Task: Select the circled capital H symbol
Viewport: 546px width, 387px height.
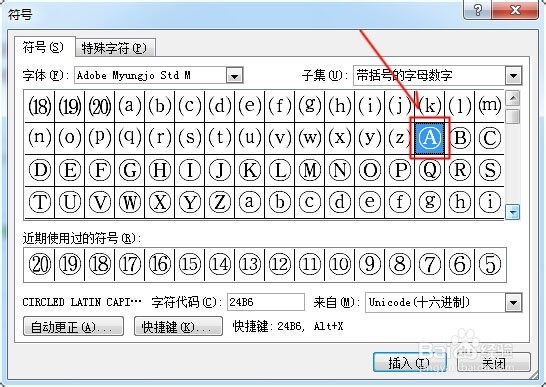Action: (160, 170)
